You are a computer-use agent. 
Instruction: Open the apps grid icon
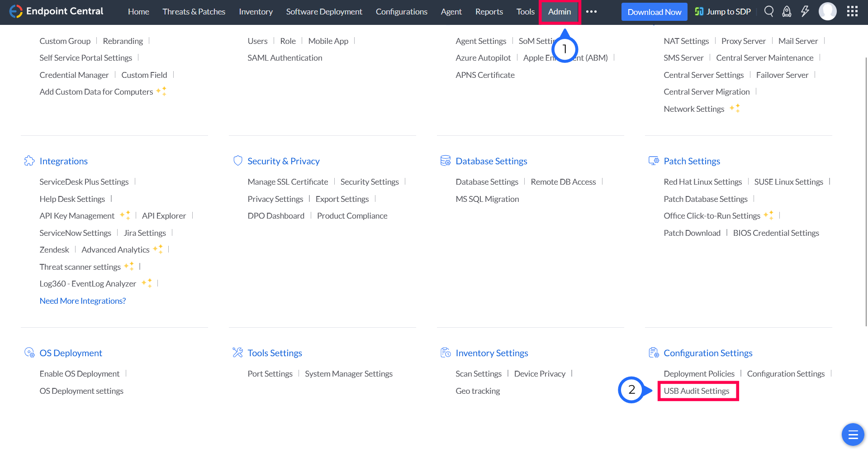(x=852, y=11)
